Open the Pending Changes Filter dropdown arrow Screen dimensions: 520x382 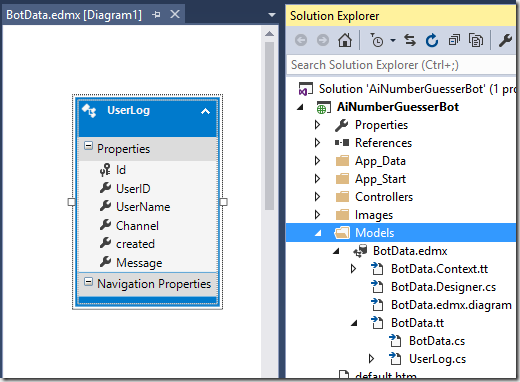[393, 41]
